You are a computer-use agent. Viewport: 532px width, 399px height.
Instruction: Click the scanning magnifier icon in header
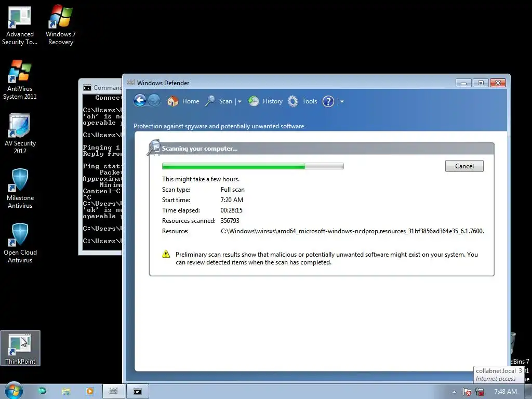(154, 148)
